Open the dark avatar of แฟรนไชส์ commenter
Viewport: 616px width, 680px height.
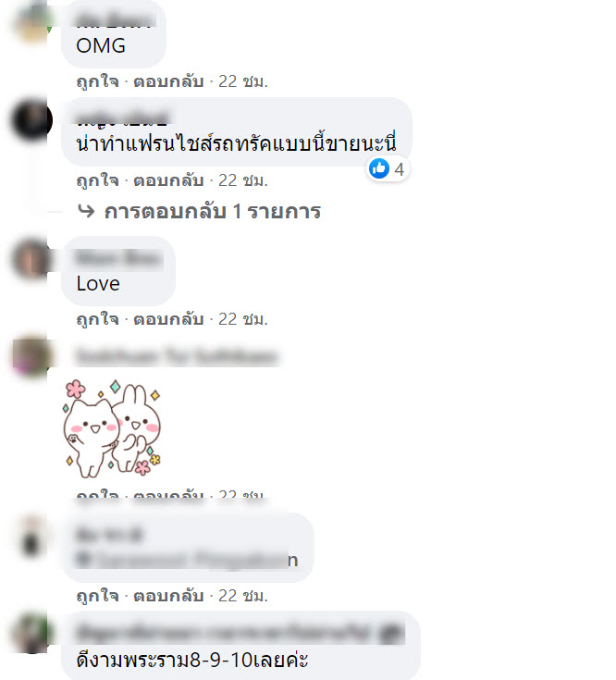click(x=31, y=119)
